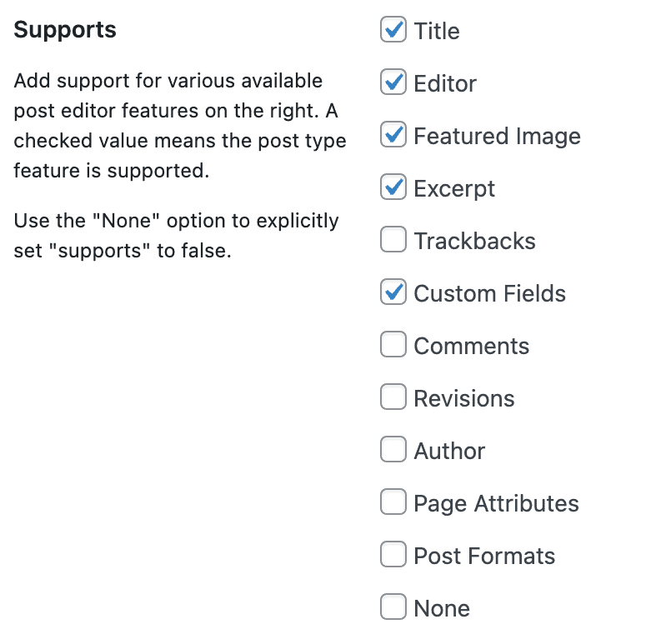666x644 pixels.
Task: Click the "Post Formats" label text
Action: [x=484, y=556]
